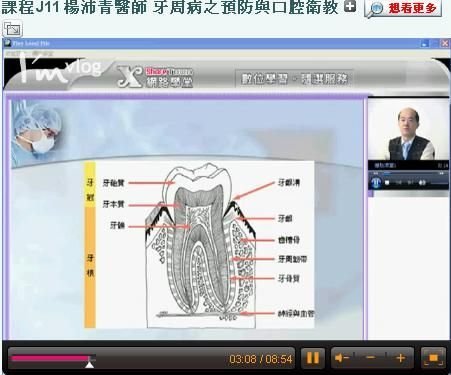Click the small player seek bar
Viewport: 451px width, 375px height.
[x=408, y=173]
